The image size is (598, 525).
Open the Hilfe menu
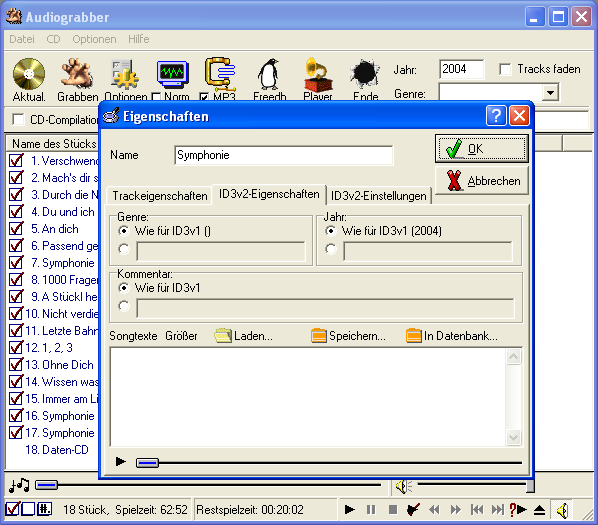138,39
